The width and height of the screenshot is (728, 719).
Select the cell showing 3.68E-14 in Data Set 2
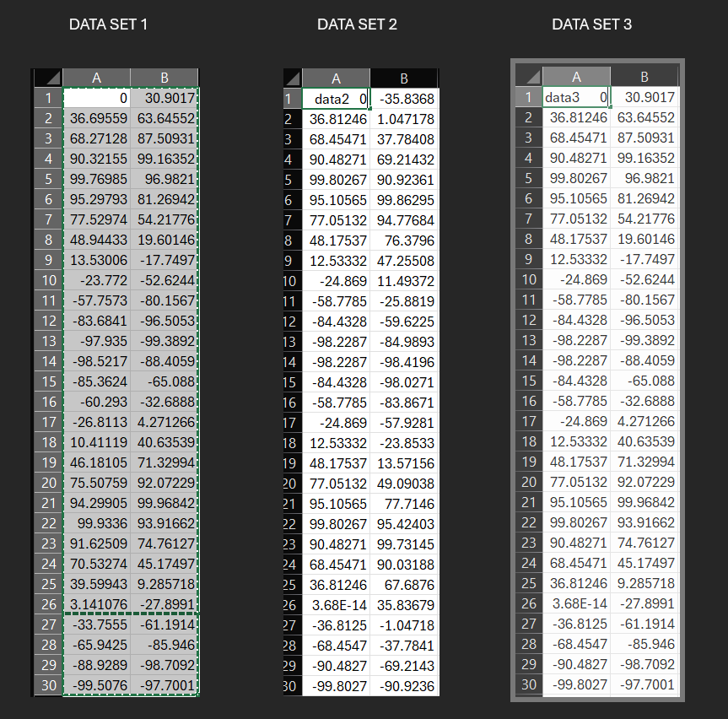point(337,603)
